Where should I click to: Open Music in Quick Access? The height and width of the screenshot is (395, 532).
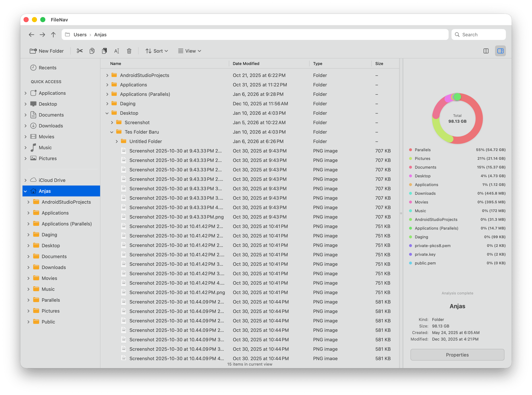pyautogui.click(x=45, y=148)
